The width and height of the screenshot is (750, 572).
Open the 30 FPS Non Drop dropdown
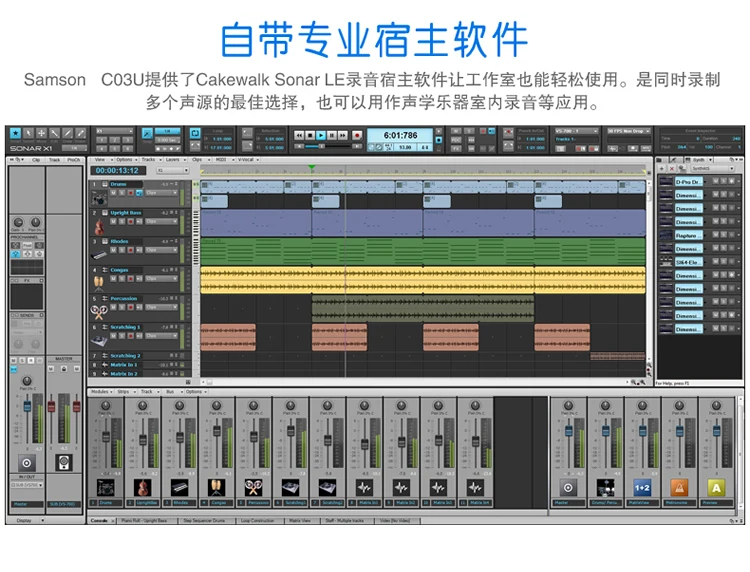pos(629,131)
